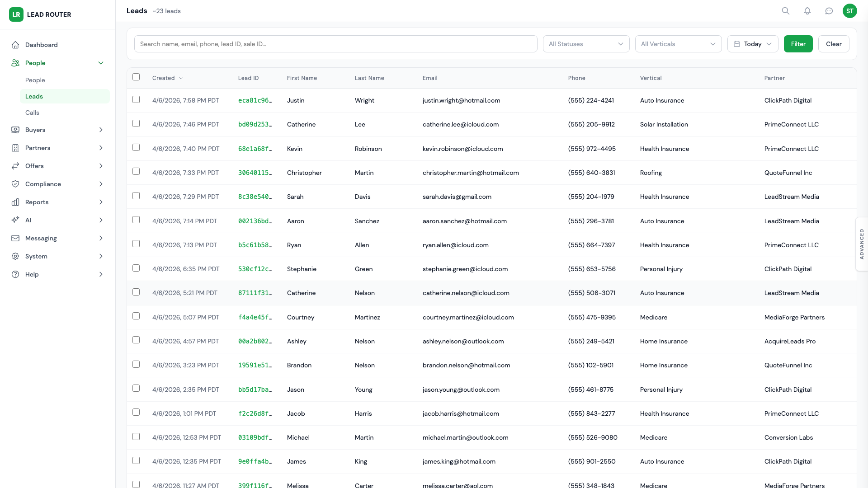Open the All Verticals dropdown
This screenshot has height=488, width=868.
678,44
